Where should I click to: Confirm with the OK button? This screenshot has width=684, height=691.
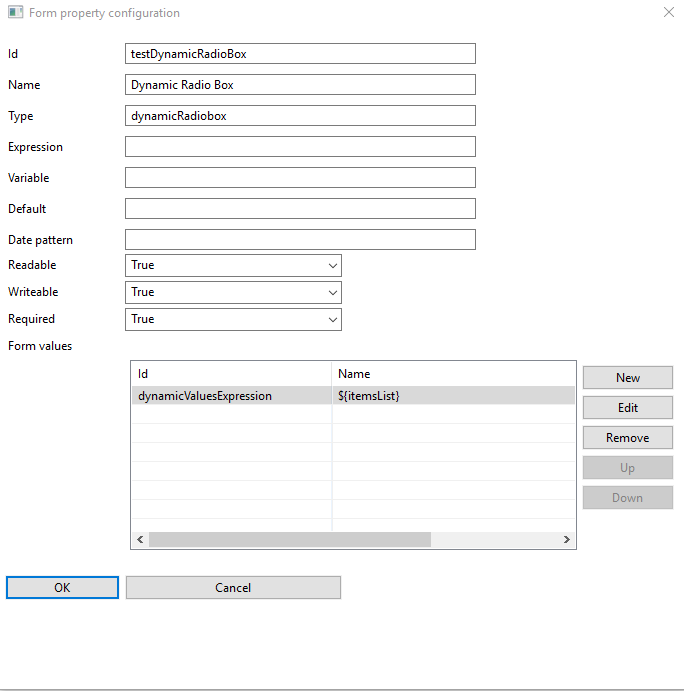coord(62,587)
